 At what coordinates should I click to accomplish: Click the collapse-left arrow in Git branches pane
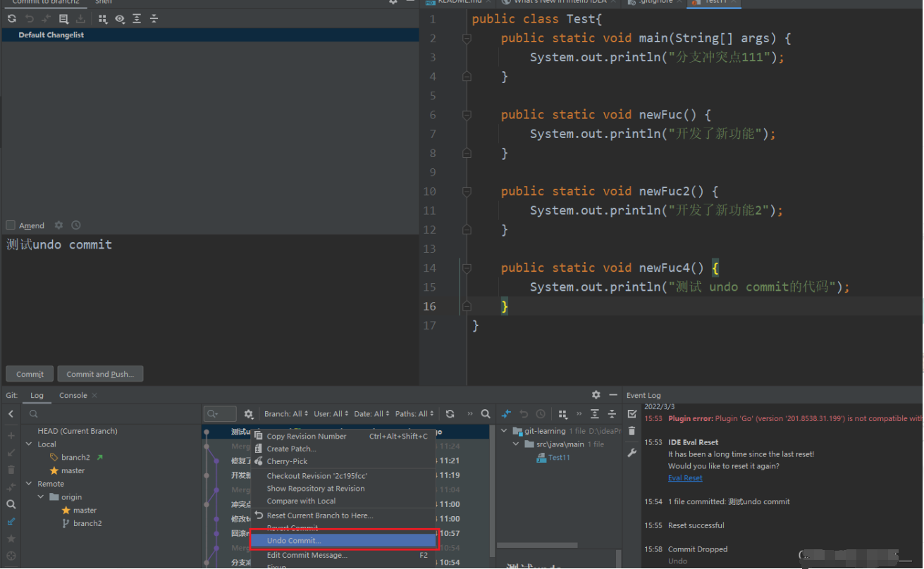pos(11,414)
